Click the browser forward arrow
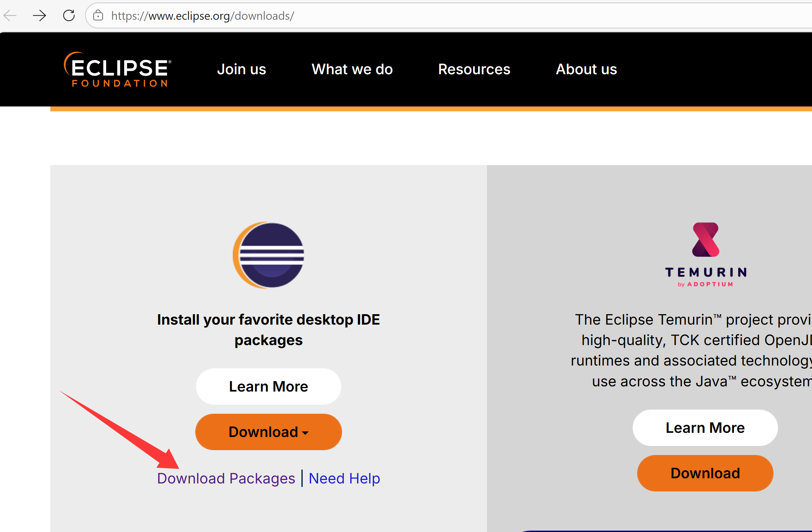 [39, 16]
